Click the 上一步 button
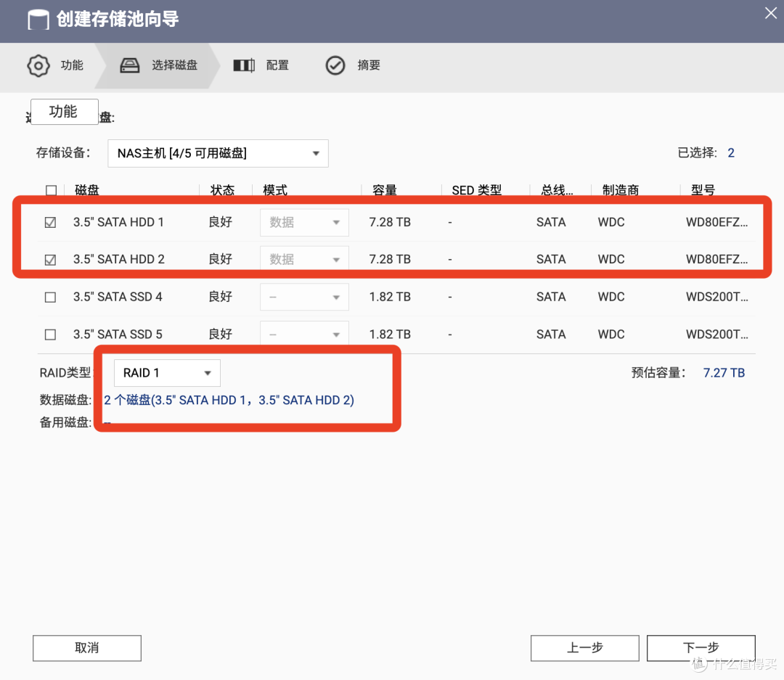The image size is (784, 680). pos(585,648)
